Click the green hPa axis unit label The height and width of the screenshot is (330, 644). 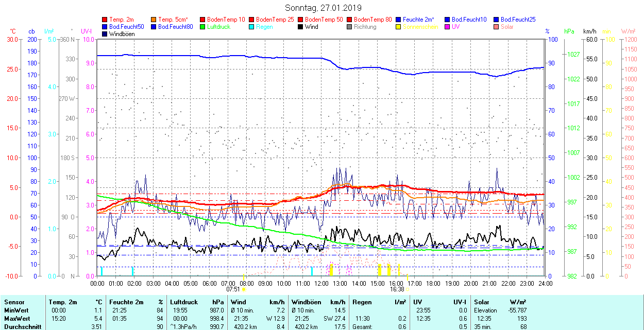[x=569, y=31]
